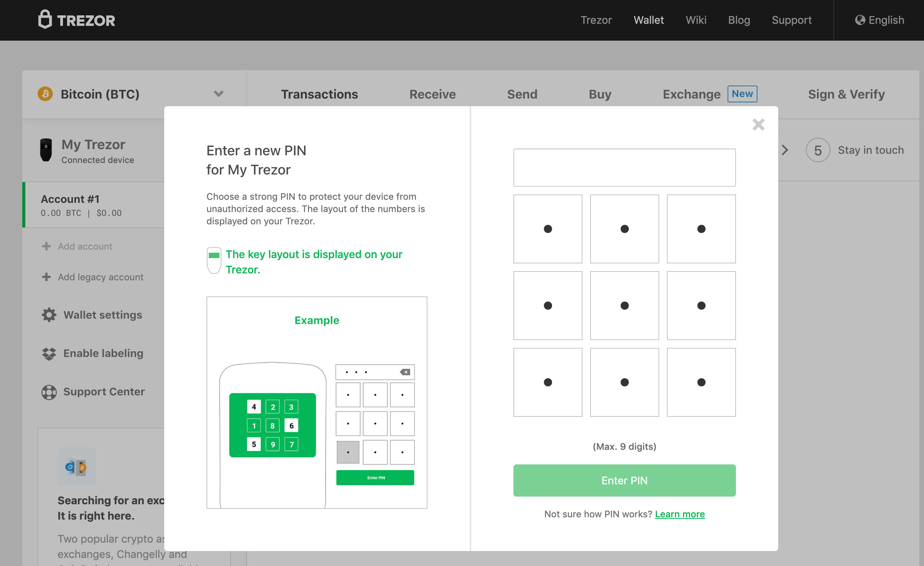Click the bottom-left PIN pad button
924x566 pixels.
[x=548, y=382]
